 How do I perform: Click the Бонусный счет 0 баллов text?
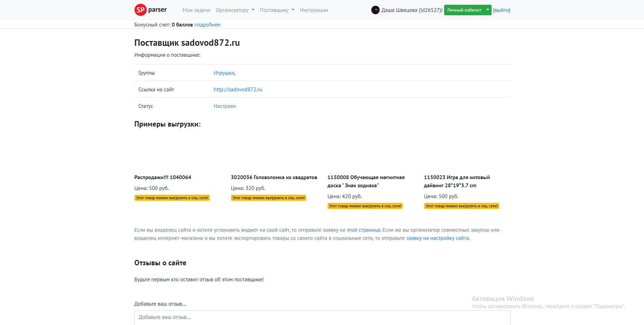point(164,25)
